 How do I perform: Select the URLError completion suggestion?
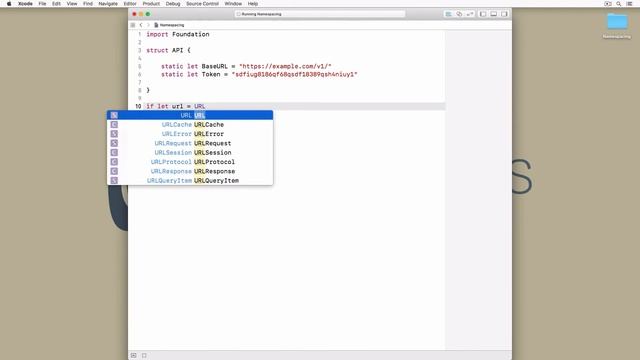(x=190, y=134)
